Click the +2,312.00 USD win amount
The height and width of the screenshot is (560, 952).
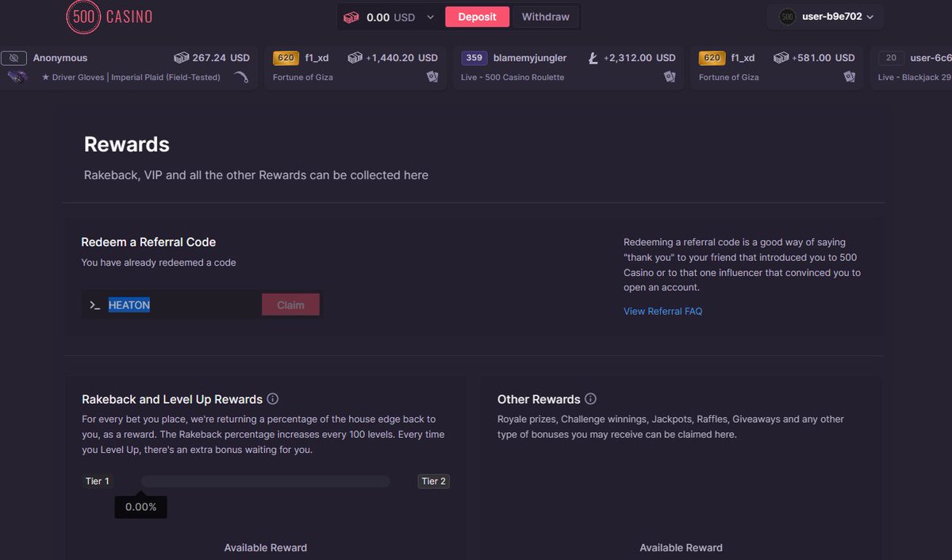click(x=639, y=58)
